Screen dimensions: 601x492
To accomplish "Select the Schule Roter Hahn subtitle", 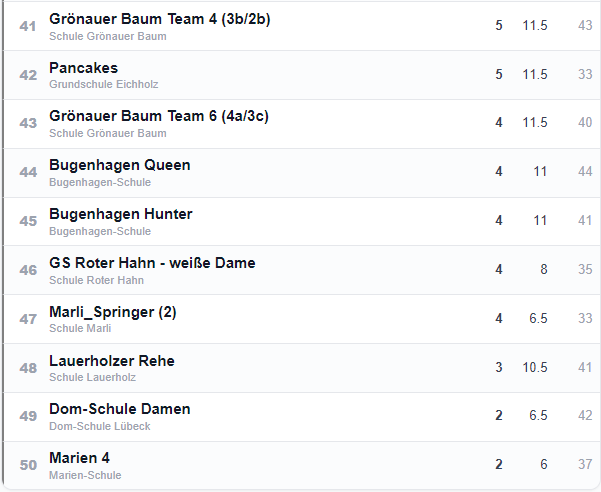I will pyautogui.click(x=96, y=280).
